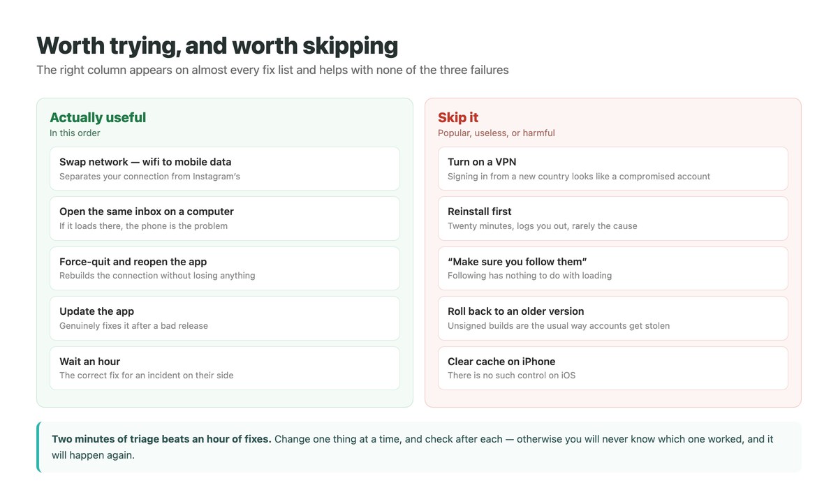Click 'Unsigned builds are the usual way' description
Screen dimensions: 838x504
pyautogui.click(x=559, y=325)
